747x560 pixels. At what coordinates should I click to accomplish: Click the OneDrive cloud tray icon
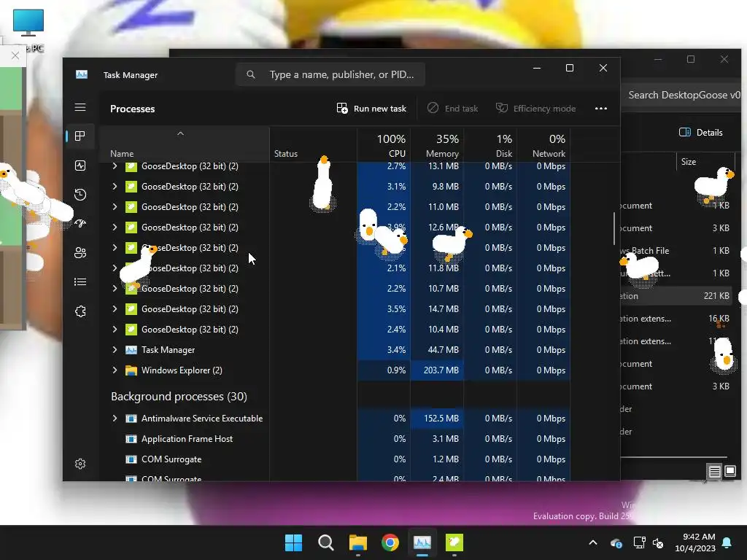[x=616, y=542]
